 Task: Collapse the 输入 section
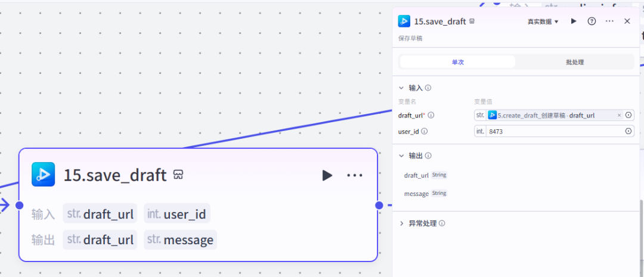[401, 88]
